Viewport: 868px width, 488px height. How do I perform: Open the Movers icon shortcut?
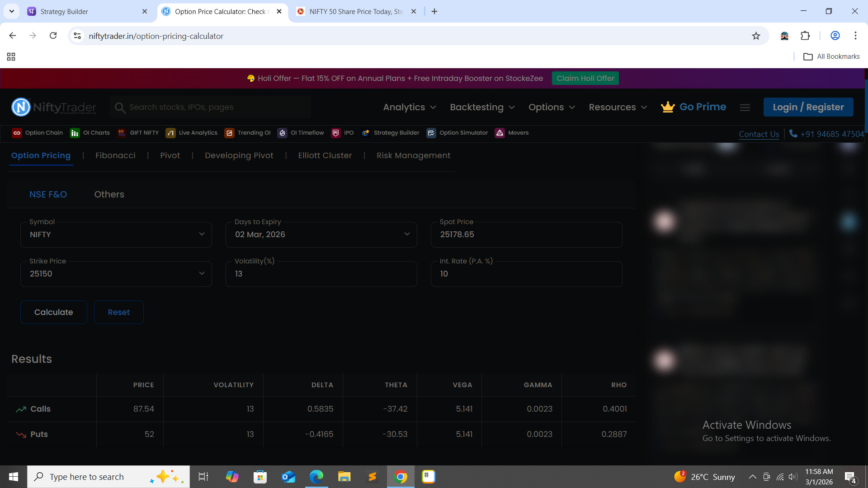pyautogui.click(x=500, y=133)
